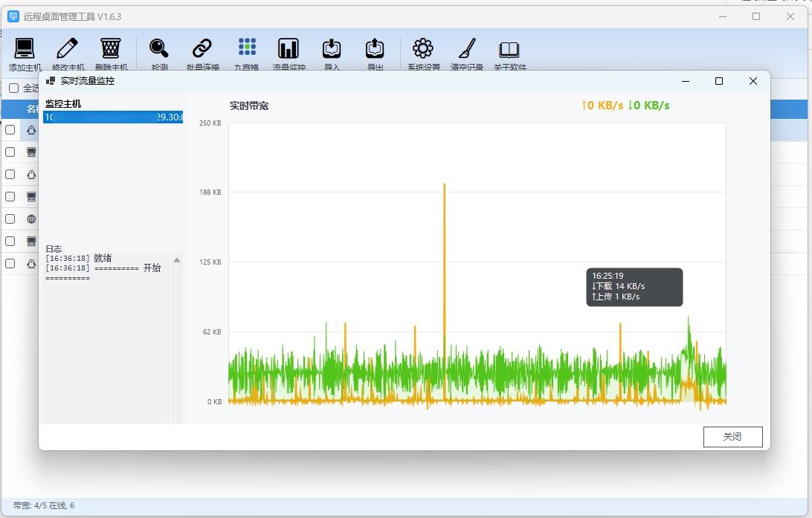Image resolution: width=812 pixels, height=518 pixels.
Task: Click the 上传 1 KB/s tooltip line
Action: (x=616, y=297)
